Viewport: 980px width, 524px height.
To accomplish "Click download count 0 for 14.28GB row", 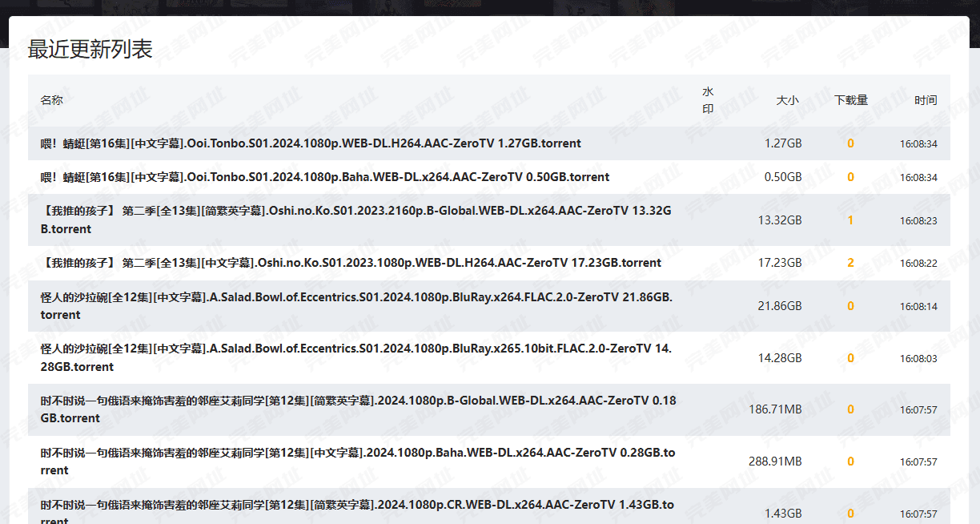I will click(x=850, y=358).
